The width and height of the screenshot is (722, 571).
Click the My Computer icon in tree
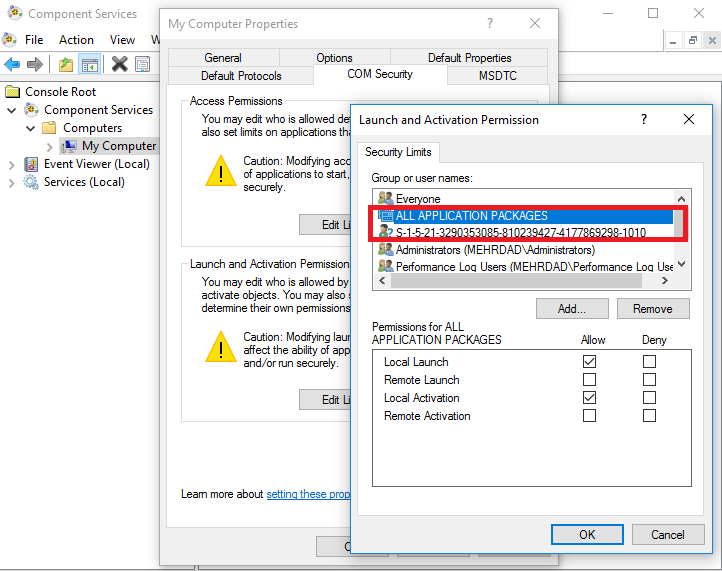(x=69, y=146)
